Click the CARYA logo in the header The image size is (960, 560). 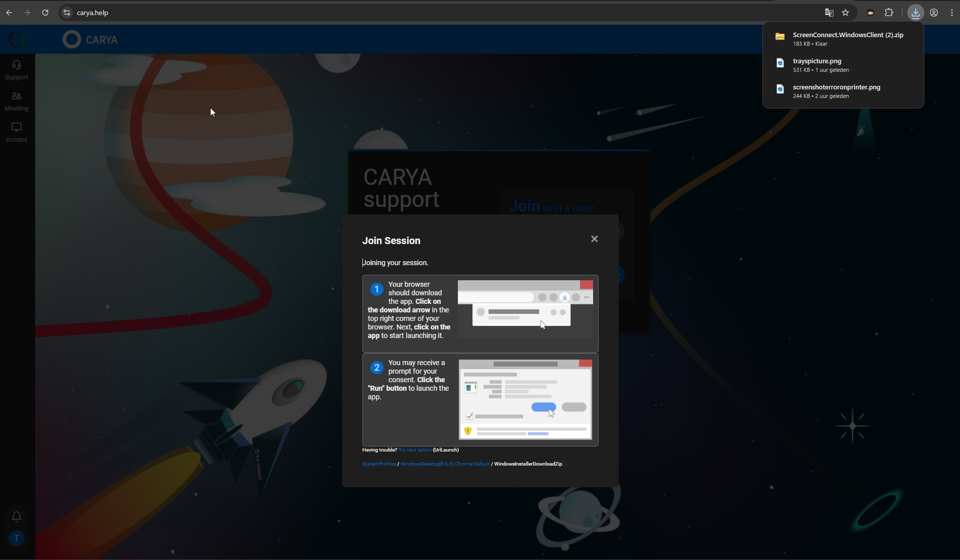click(90, 39)
